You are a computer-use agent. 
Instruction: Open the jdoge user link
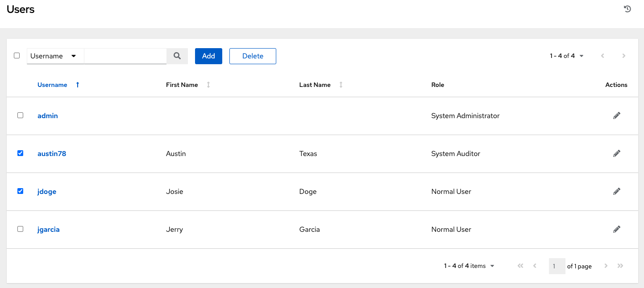pos(46,191)
